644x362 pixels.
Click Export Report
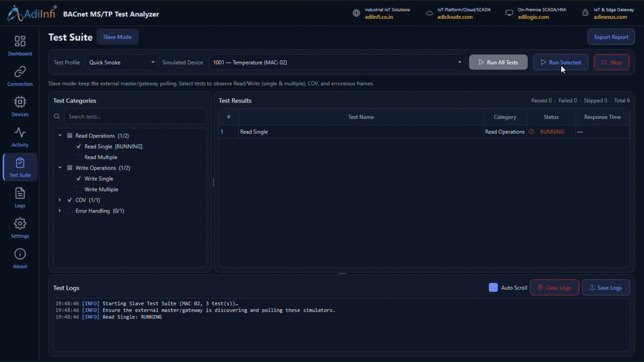tap(611, 37)
